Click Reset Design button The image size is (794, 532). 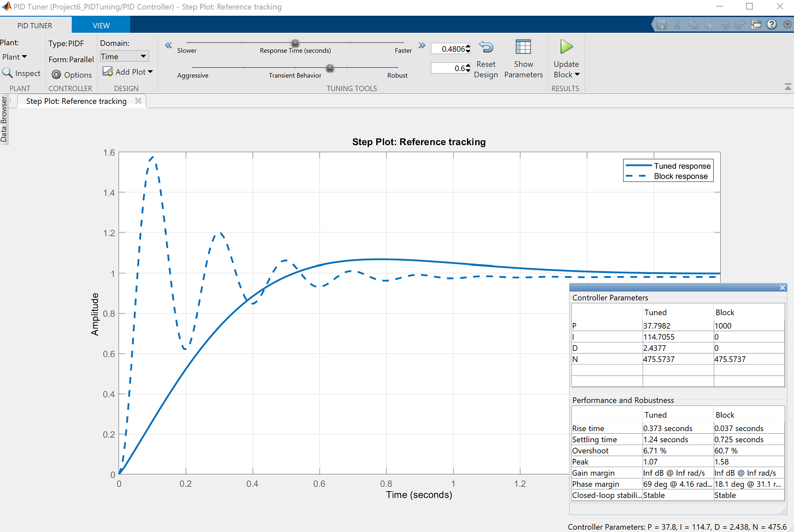486,59
